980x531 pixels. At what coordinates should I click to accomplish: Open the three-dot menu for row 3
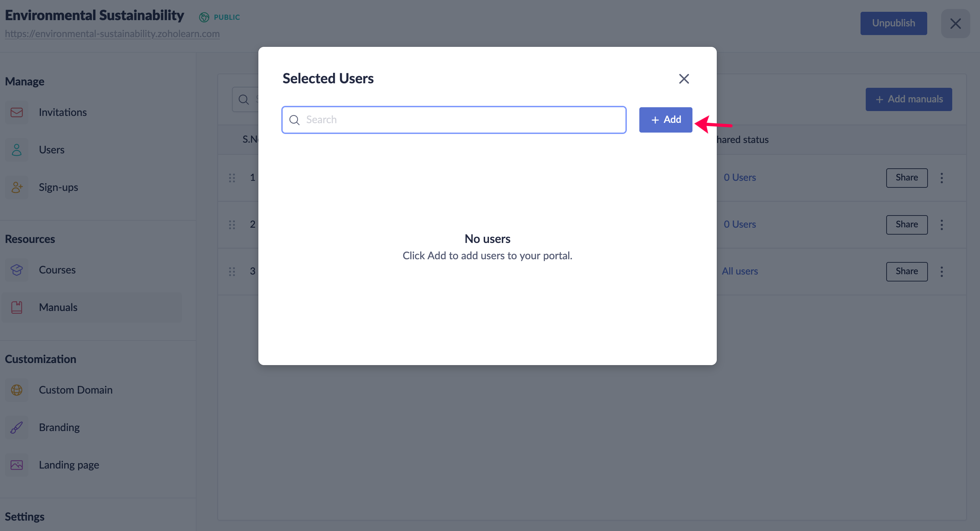pyautogui.click(x=941, y=271)
